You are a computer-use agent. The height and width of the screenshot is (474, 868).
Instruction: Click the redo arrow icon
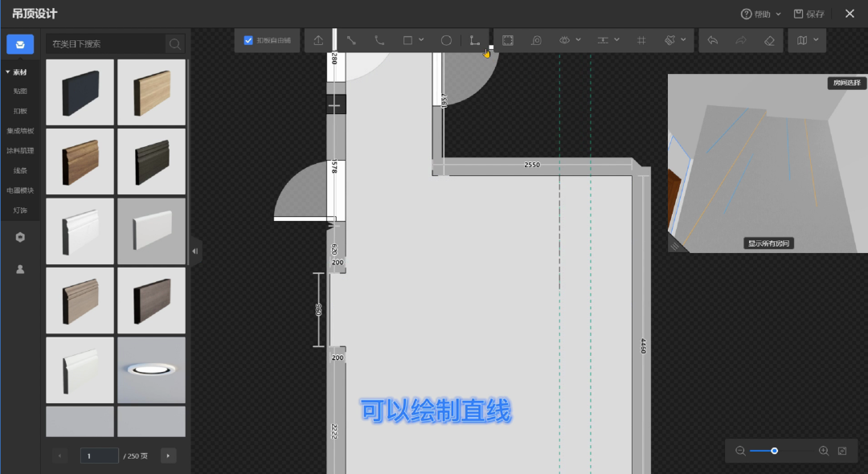pos(741,40)
